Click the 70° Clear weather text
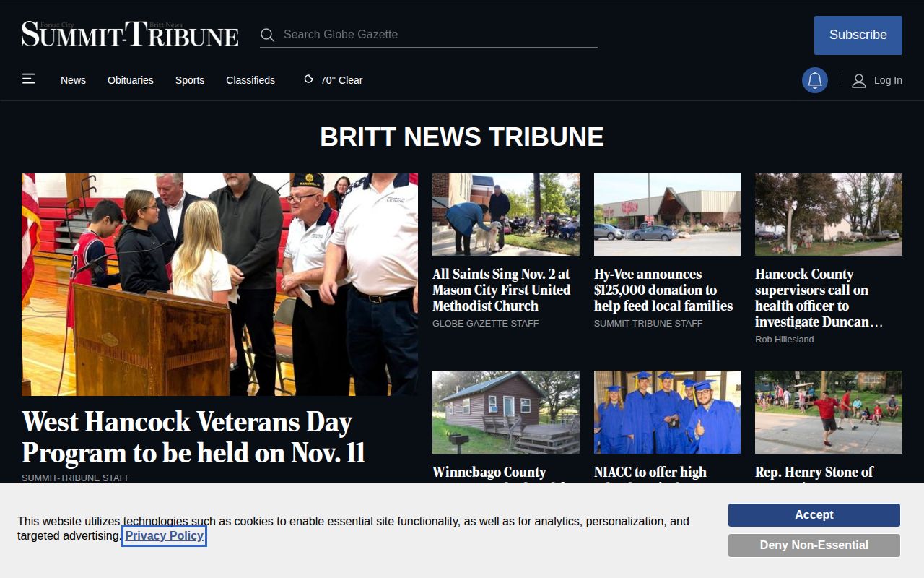The height and width of the screenshot is (578, 924). coord(341,80)
